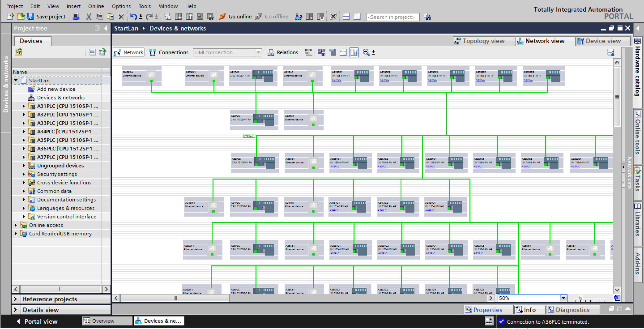Expand A34PLC tree node
Screen dimensions: 644x329
click(x=24, y=132)
